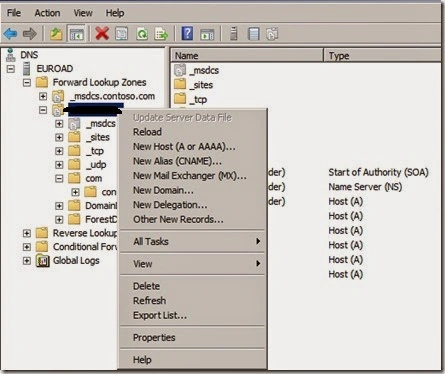Image resolution: width=445 pixels, height=374 pixels.
Task: Open the Help menu in menu bar
Action: coord(115,13)
